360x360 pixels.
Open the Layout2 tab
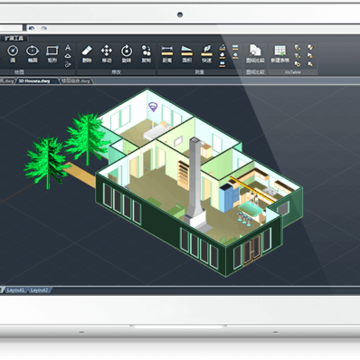[39, 290]
